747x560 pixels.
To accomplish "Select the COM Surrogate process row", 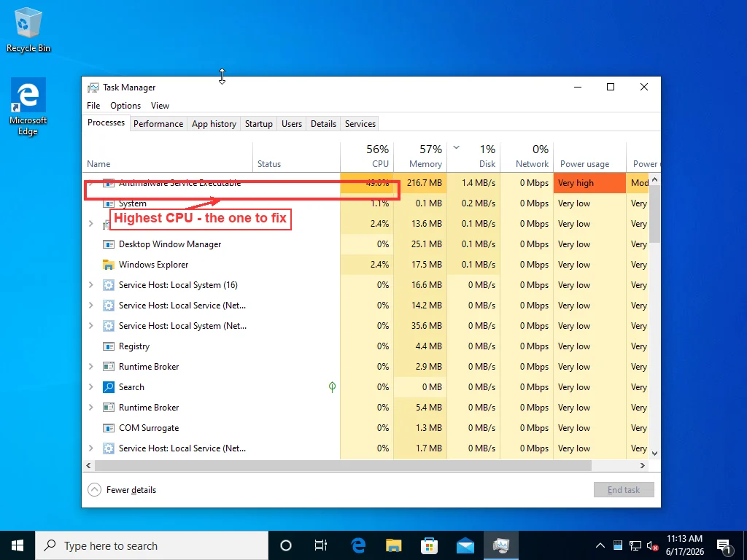I will pos(366,428).
